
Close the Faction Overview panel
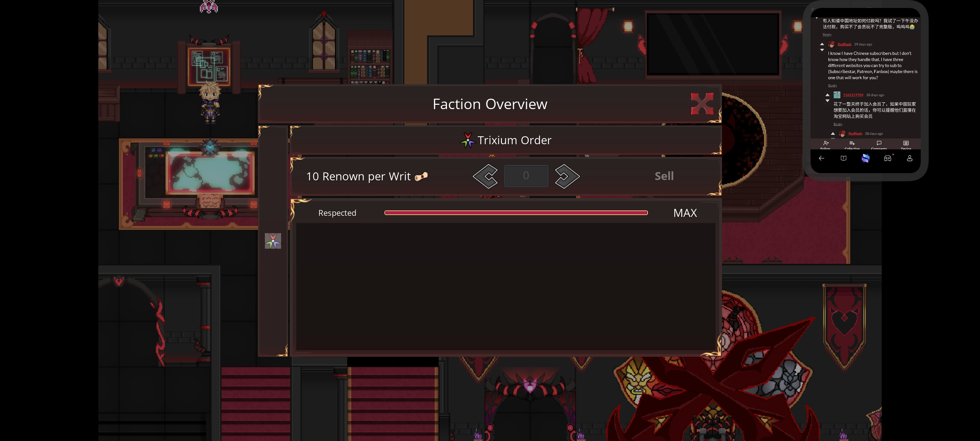coord(702,103)
